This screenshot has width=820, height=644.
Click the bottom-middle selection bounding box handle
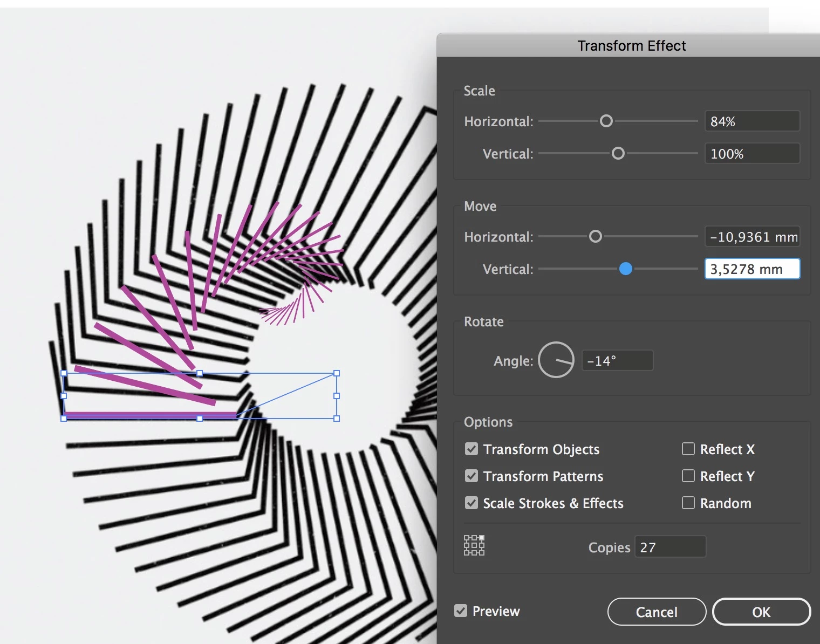(x=200, y=419)
